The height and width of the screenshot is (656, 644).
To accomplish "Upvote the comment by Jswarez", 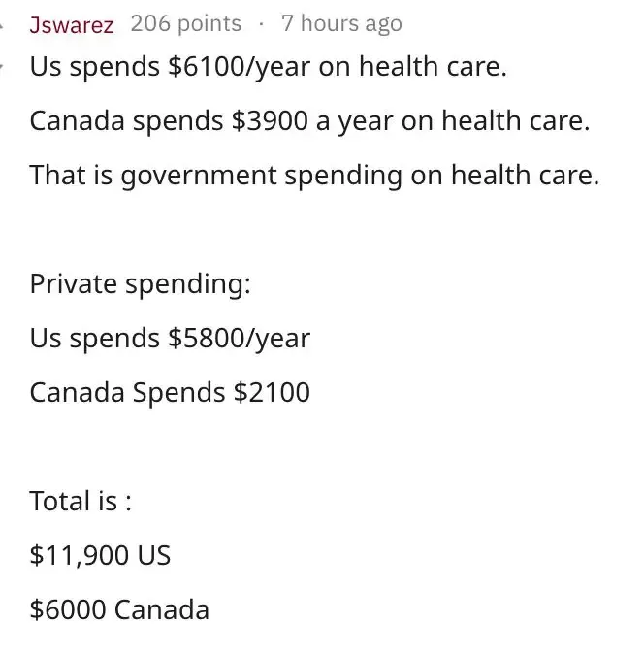I will pyautogui.click(x=1, y=24).
